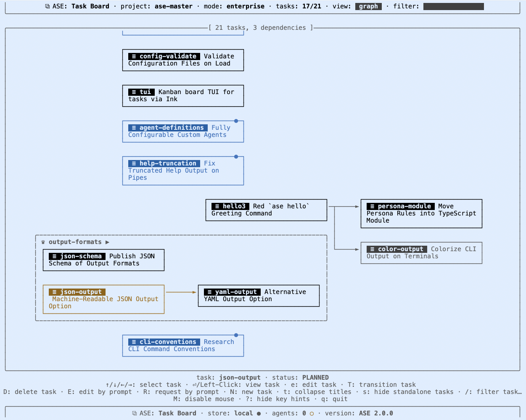This screenshot has height=420, width=526.
Task: Click the filled dot after store local
Action: click(x=259, y=413)
